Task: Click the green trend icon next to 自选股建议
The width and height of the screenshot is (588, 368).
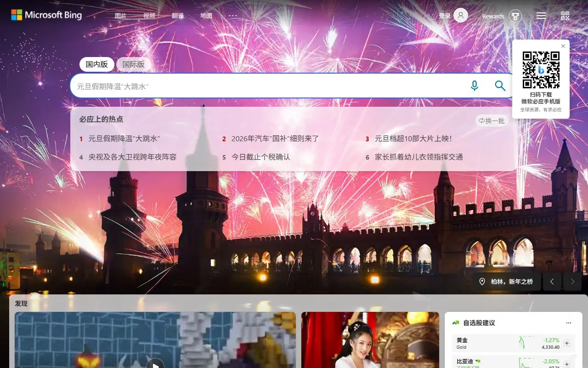Action: [456, 322]
